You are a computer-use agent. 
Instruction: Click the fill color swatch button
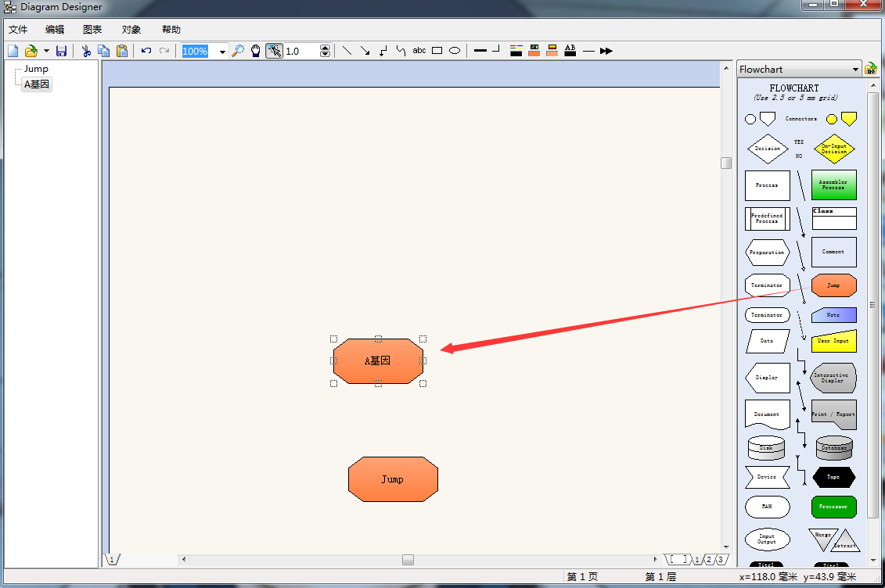pos(534,51)
